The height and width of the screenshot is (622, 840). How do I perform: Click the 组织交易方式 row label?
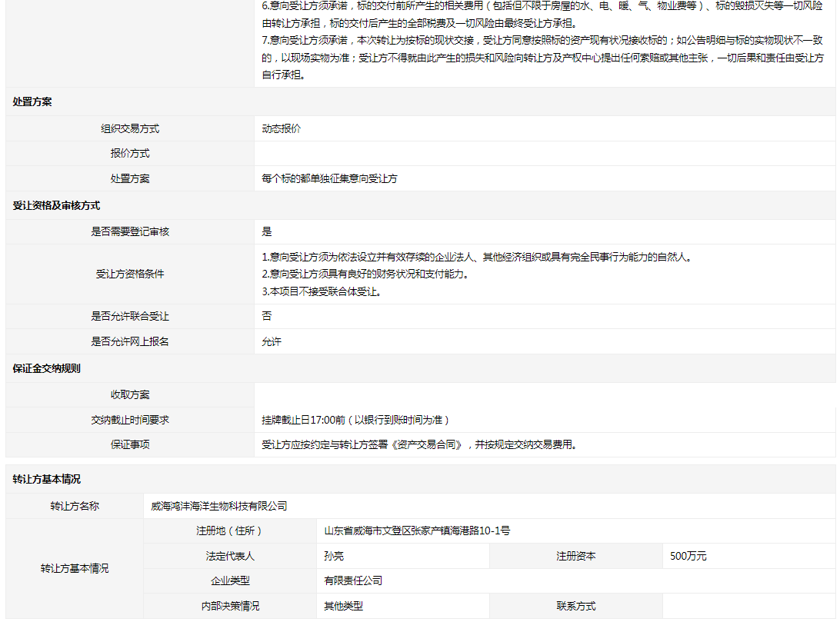[130, 129]
